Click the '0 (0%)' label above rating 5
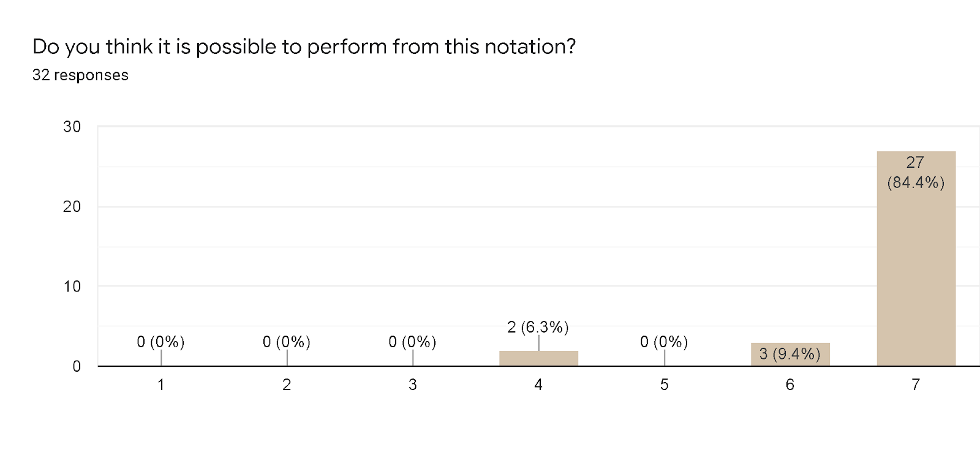Viewport: 980px width, 466px height. 664,342
